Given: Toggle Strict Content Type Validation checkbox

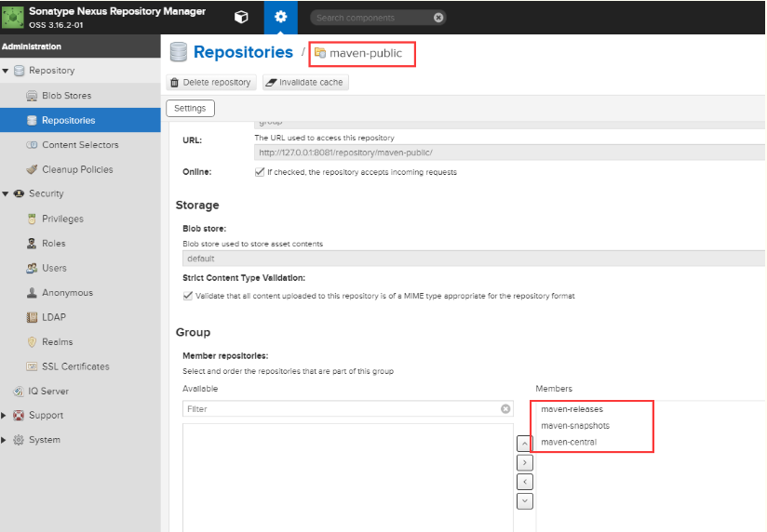Looking at the screenshot, I should coord(188,296).
